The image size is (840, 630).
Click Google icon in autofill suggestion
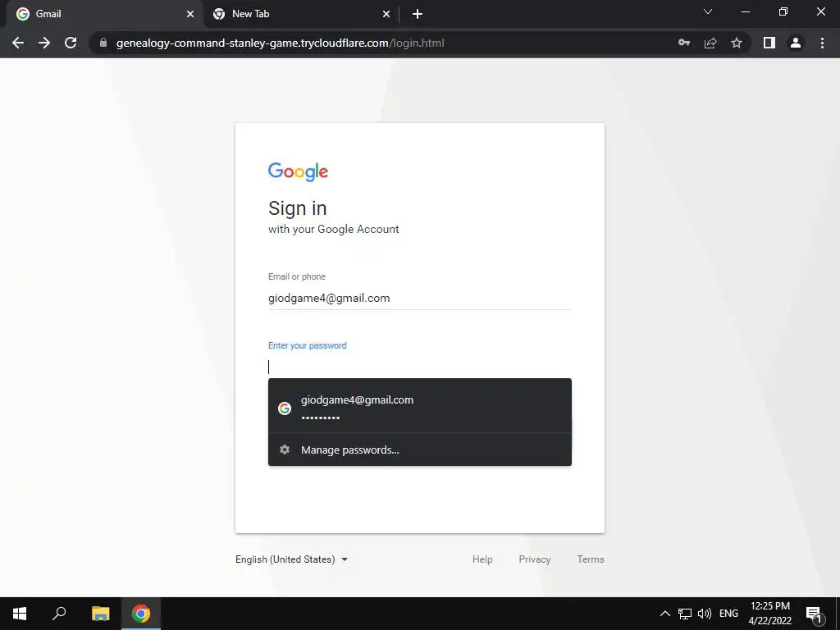pos(285,409)
